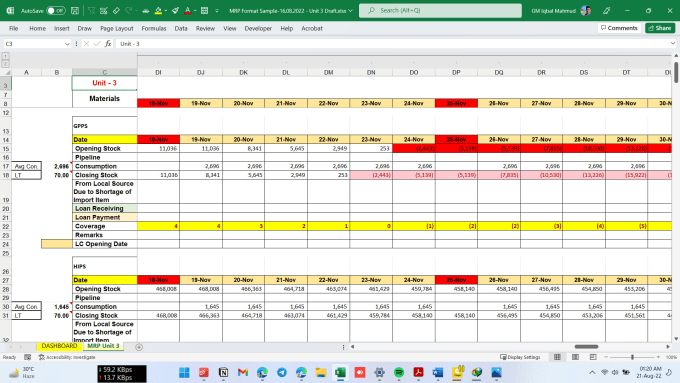680x383 pixels.
Task: Click the Insert Function fx icon
Action: click(x=108, y=44)
